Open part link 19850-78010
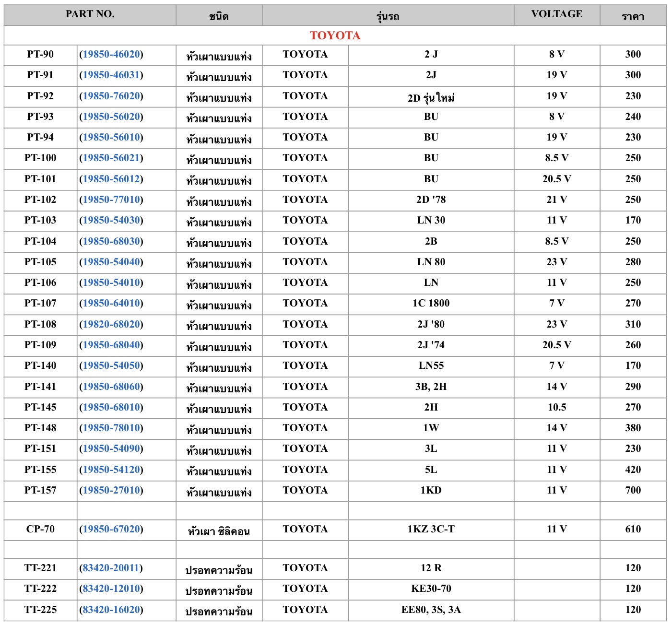 click(x=111, y=428)
